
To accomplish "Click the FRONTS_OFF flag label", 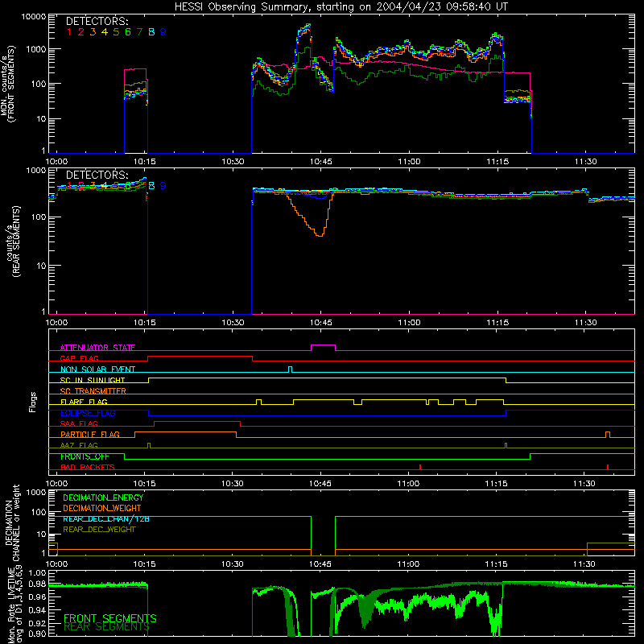I will tap(85, 456).
